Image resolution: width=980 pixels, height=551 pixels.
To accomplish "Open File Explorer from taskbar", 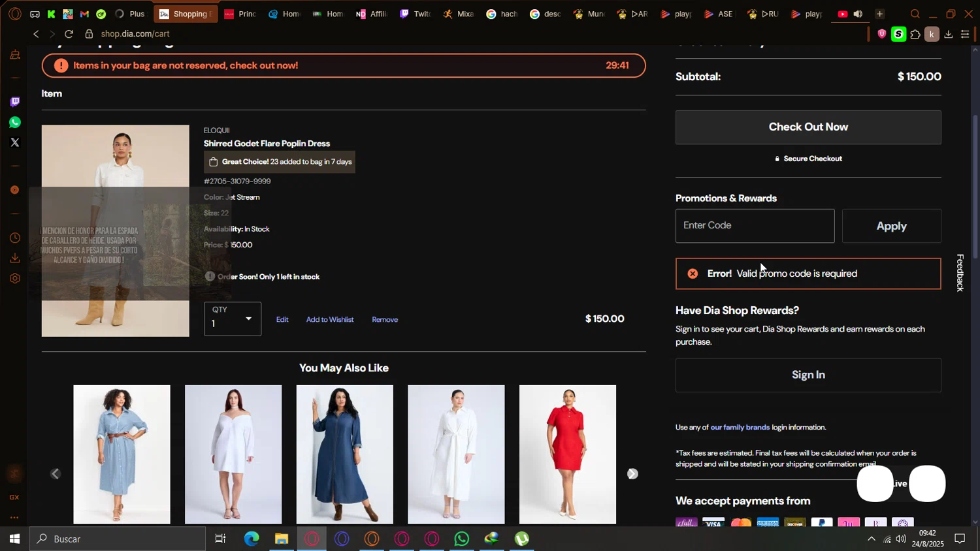I will pos(282,539).
